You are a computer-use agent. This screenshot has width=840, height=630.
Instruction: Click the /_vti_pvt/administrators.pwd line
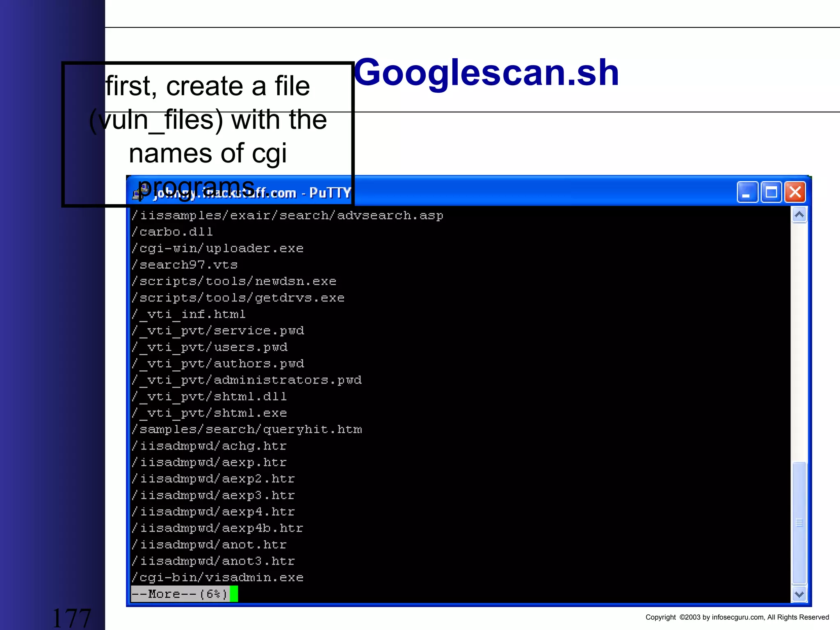point(247,380)
